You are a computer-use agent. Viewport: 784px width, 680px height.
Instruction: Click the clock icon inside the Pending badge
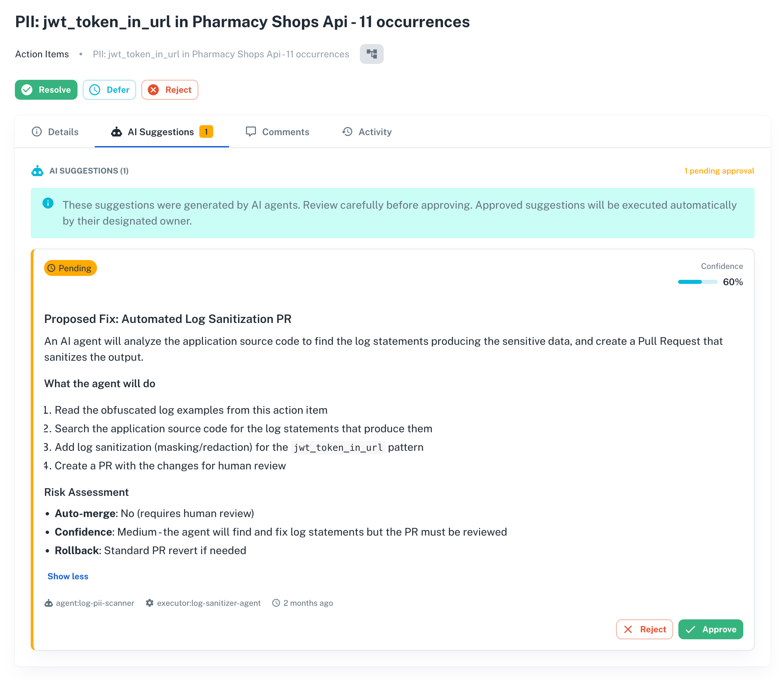pyautogui.click(x=52, y=268)
